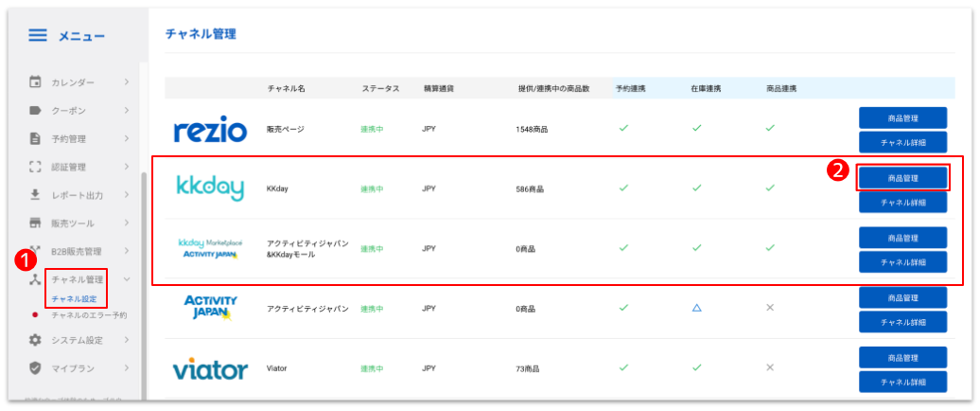The image size is (980, 411).
Task: Click チャネル詳細 button in KKday row
Action: (x=902, y=202)
